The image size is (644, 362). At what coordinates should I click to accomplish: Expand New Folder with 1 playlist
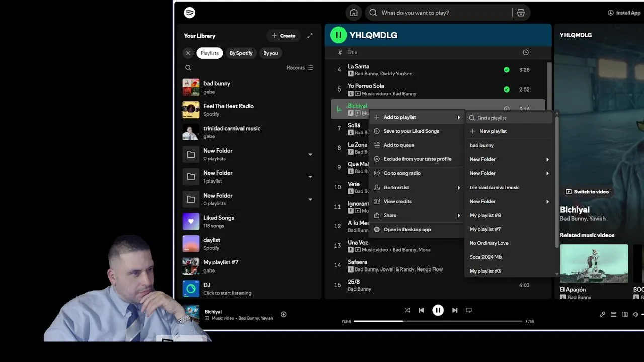[x=310, y=177]
